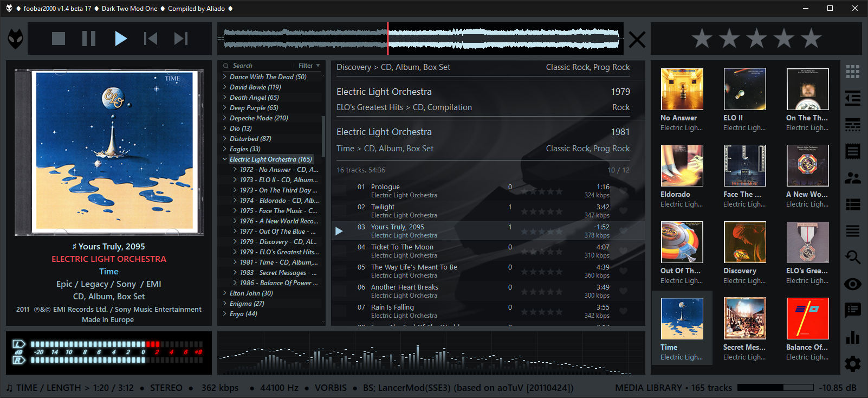868x398 pixels.
Task: Click the magnifier-with-arrow search icon in the sidebar
Action: click(x=853, y=257)
